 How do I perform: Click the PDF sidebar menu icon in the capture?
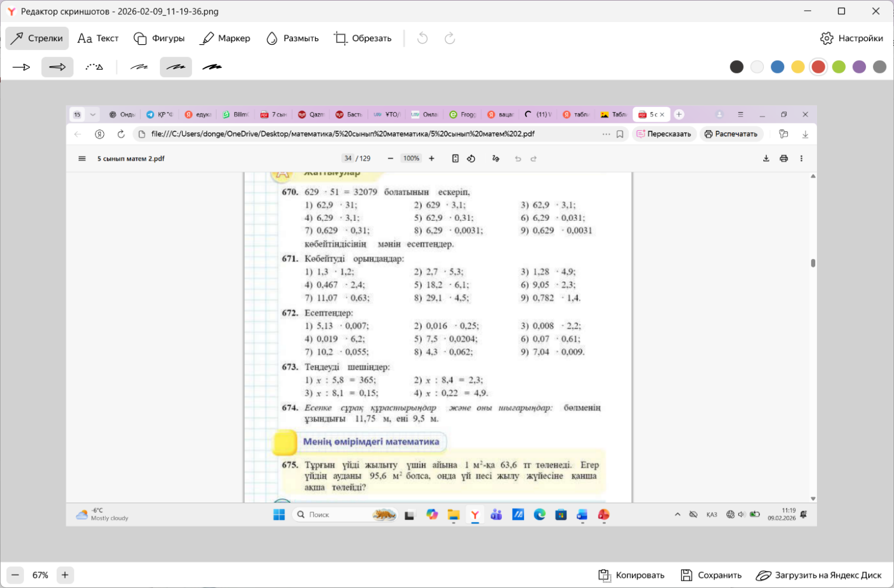82,159
